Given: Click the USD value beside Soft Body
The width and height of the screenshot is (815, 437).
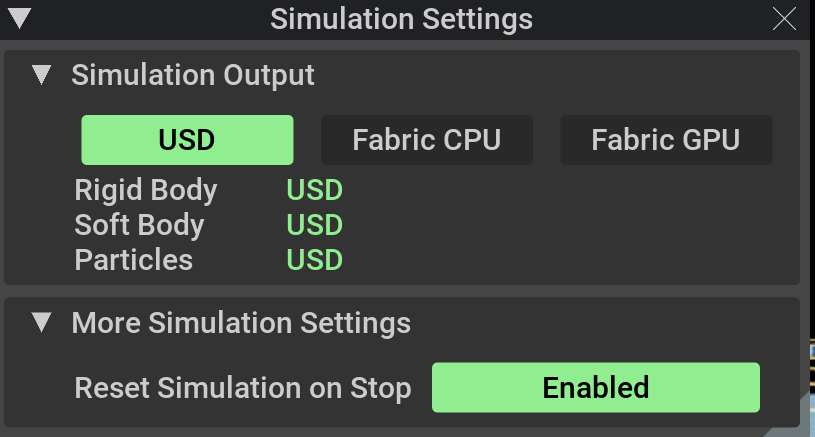Looking at the screenshot, I should pyautogui.click(x=315, y=225).
